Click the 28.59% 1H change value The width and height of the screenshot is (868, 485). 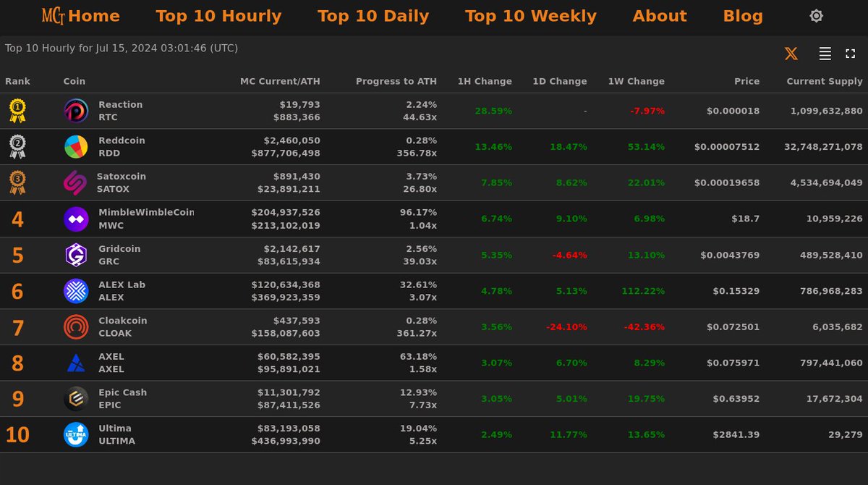pyautogui.click(x=493, y=111)
